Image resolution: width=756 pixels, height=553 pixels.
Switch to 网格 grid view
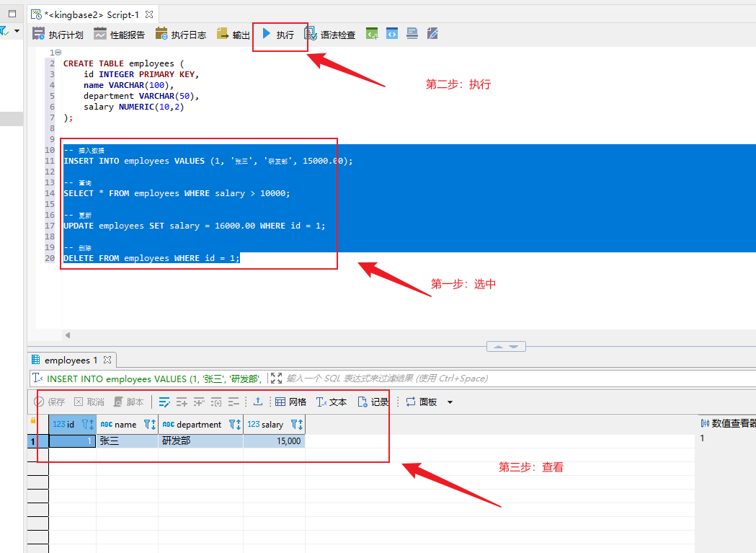(290, 402)
